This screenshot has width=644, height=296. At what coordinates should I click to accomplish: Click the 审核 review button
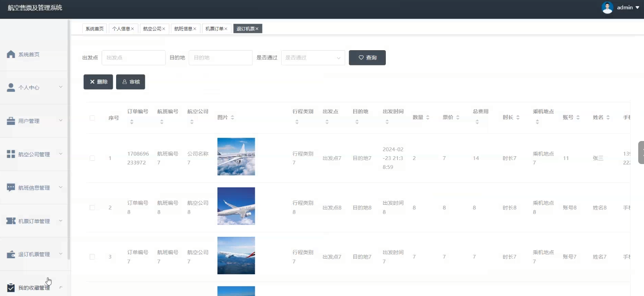tap(131, 82)
